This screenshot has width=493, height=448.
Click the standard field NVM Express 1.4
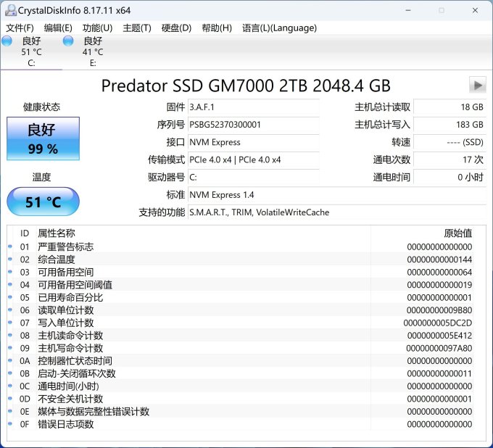click(x=337, y=195)
